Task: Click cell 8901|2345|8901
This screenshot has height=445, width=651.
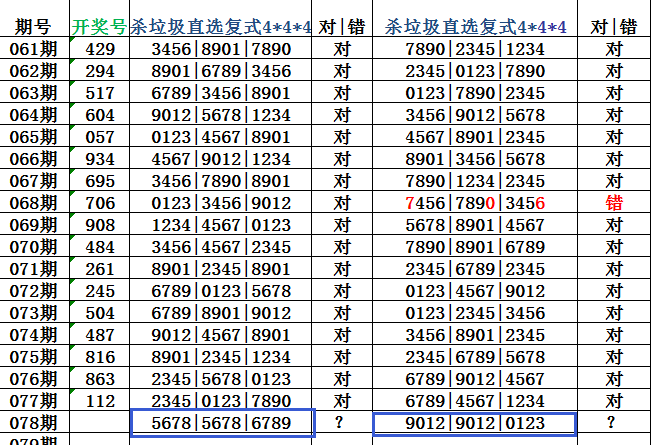Action: tap(220, 268)
